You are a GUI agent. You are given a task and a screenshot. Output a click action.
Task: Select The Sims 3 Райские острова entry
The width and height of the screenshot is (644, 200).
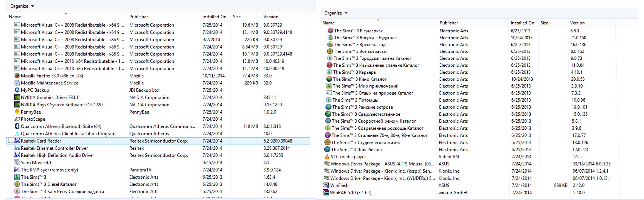point(362,107)
